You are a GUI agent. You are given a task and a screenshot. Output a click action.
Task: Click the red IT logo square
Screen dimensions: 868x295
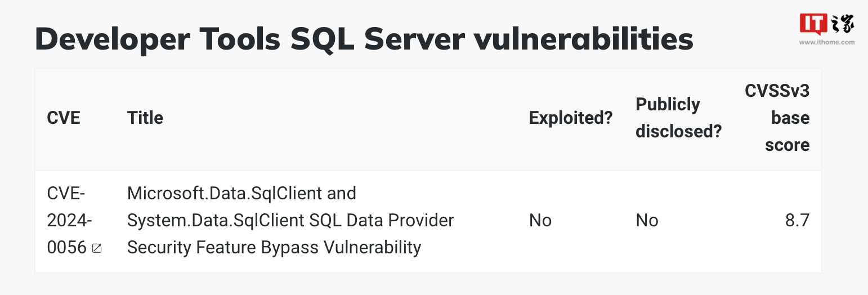(813, 25)
